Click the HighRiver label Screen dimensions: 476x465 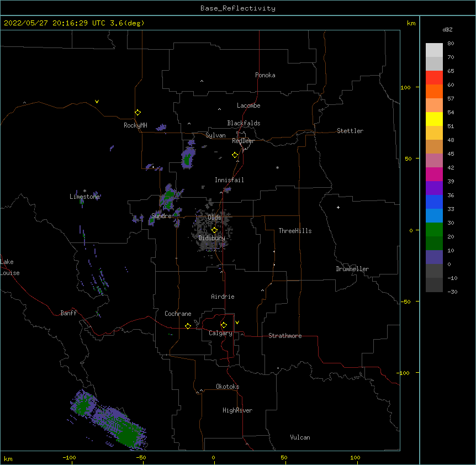[237, 410]
